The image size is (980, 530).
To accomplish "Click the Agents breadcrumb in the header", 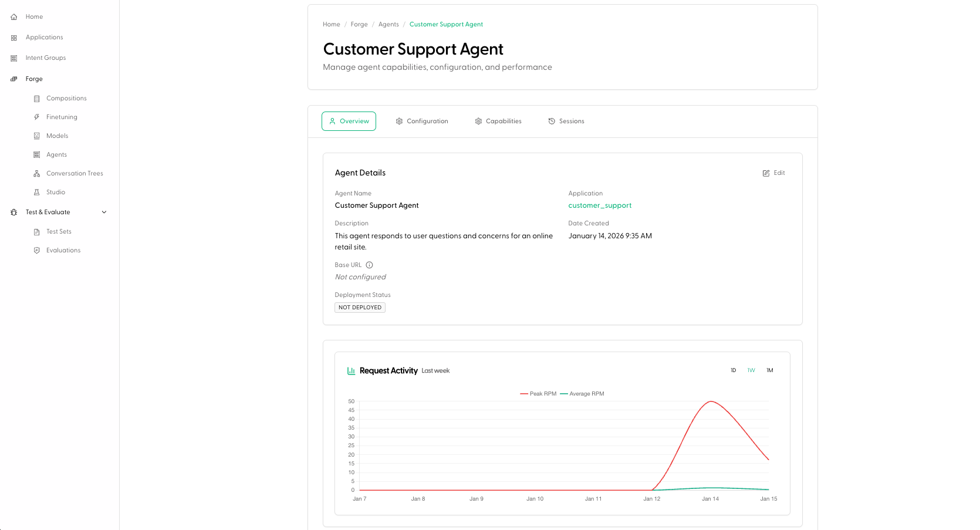I will click(x=388, y=24).
